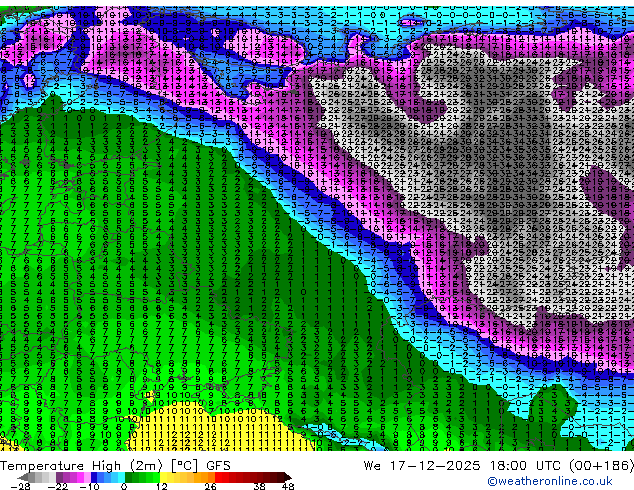Open the weatheronline.co.uk copyright link
Image resolution: width=634 pixels, height=490 pixels.
pyautogui.click(x=550, y=481)
